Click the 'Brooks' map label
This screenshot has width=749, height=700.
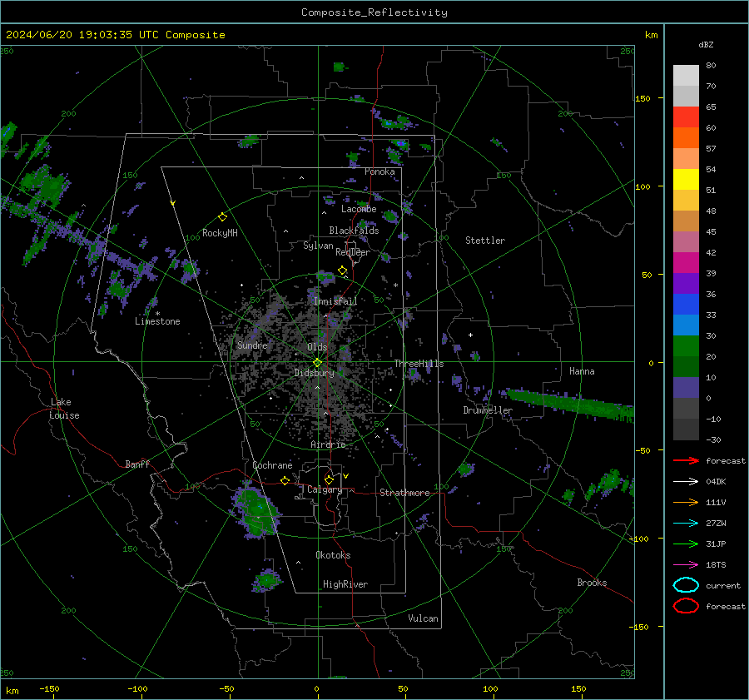pyautogui.click(x=592, y=583)
